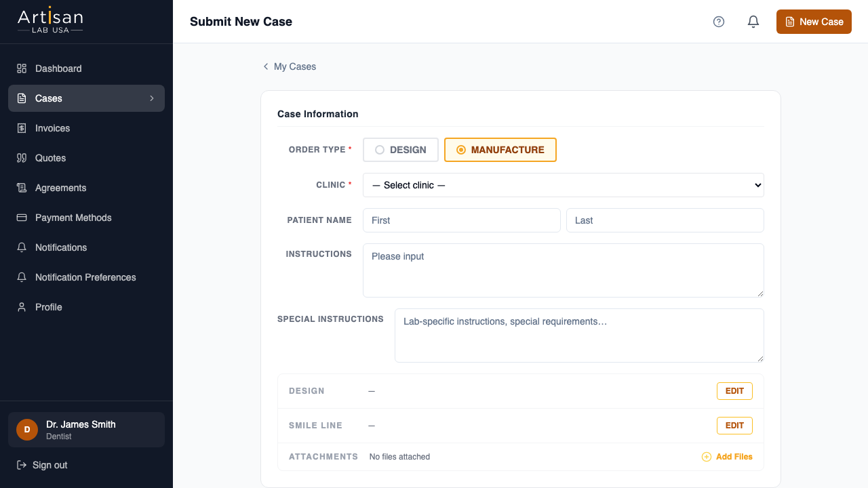Open the Quotes sidebar item

86,158
